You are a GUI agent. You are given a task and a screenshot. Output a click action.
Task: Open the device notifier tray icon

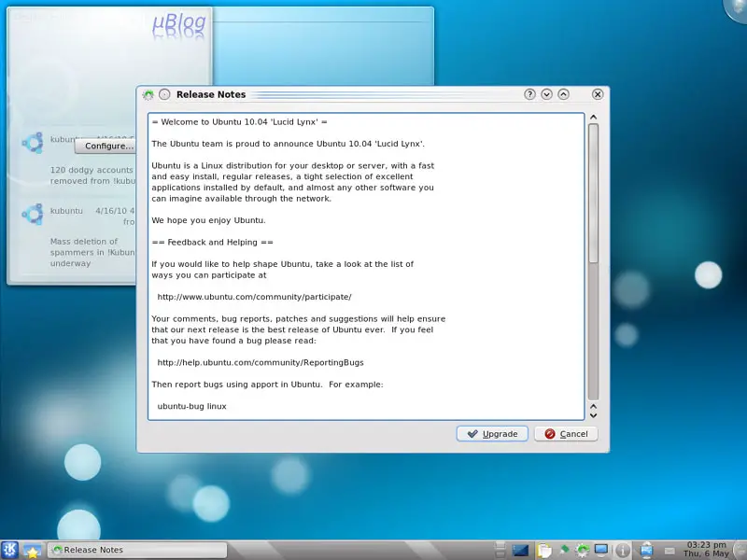(646, 551)
